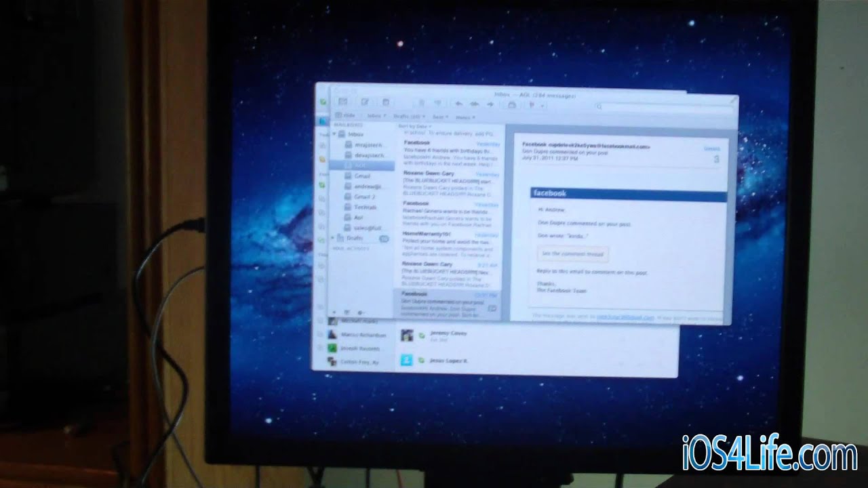Screen dimensions: 868x488
Task: Reply all to the message
Action: click(475, 104)
